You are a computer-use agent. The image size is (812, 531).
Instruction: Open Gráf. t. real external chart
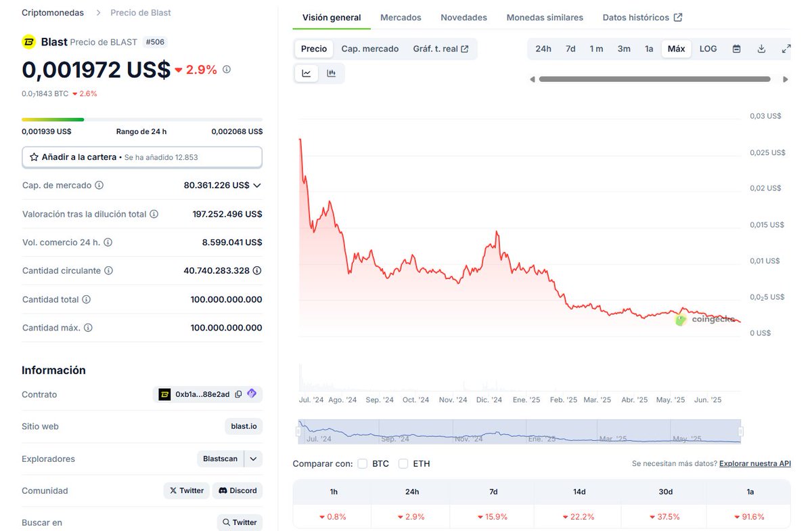click(441, 49)
